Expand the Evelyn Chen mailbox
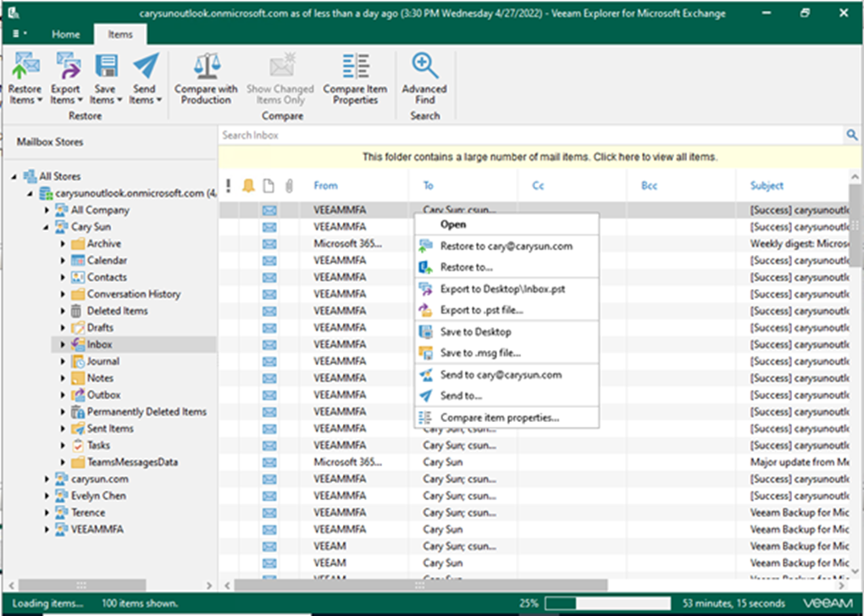 47,496
